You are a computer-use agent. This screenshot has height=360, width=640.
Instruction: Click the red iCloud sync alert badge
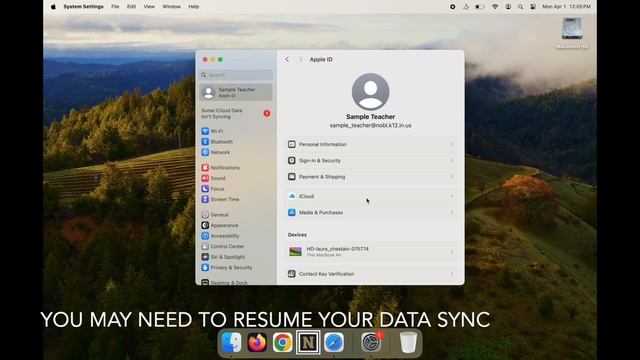click(267, 113)
